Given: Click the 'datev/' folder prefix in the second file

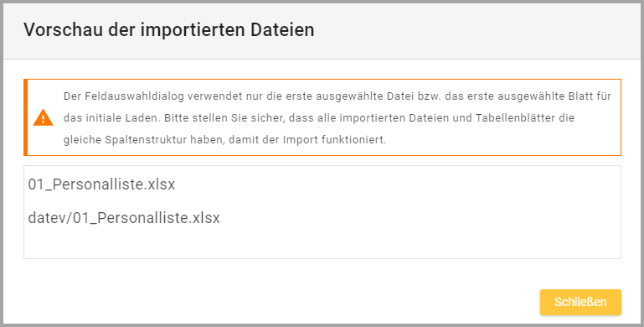Looking at the screenshot, I should click(x=50, y=218).
